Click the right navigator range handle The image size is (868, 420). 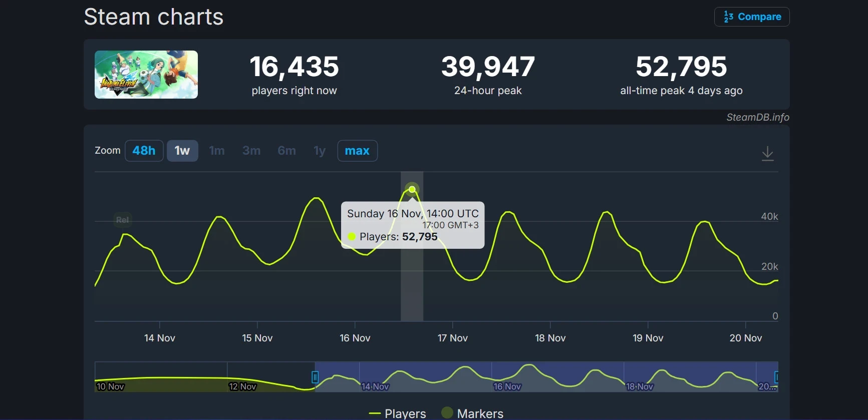(x=776, y=377)
